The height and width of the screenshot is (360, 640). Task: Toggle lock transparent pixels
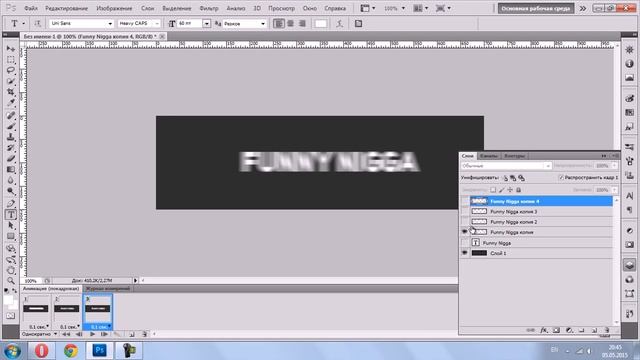pos(493,190)
